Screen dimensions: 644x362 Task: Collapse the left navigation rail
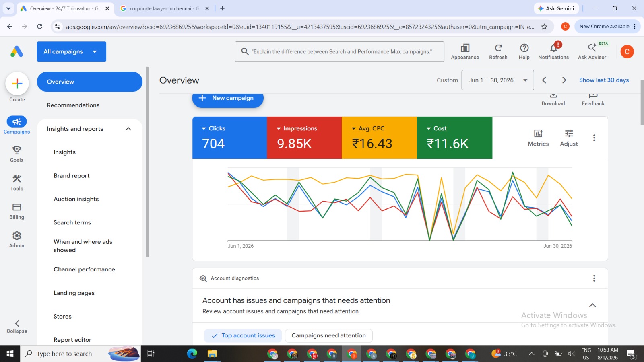pos(17,326)
